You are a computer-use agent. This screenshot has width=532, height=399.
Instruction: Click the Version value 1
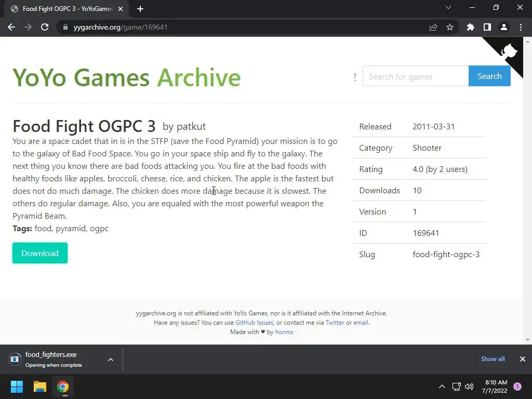click(x=415, y=212)
